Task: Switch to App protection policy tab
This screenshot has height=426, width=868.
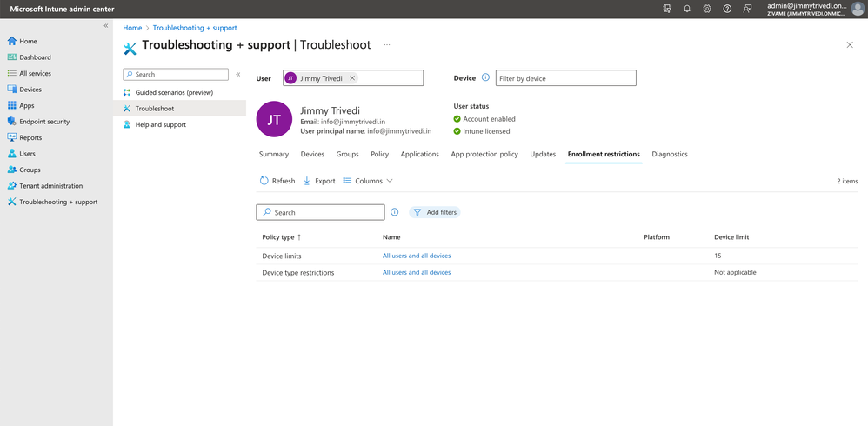Action: 484,155
